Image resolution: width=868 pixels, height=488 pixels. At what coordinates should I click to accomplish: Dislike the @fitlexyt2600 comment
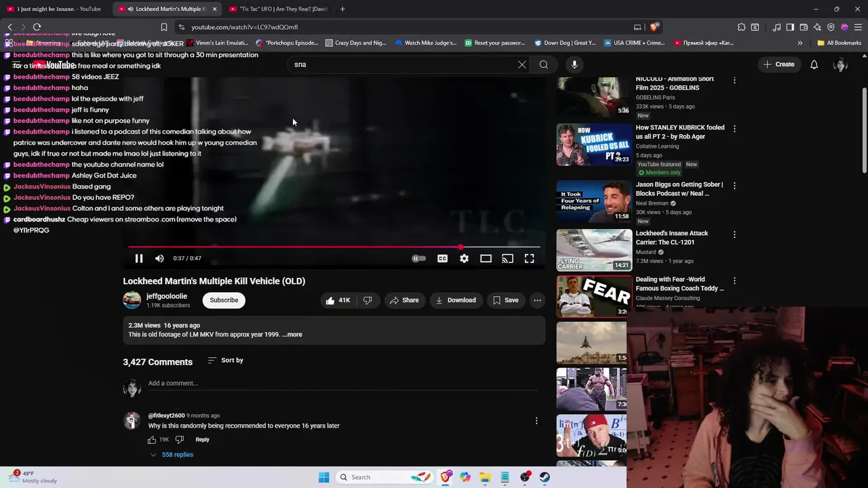180,440
